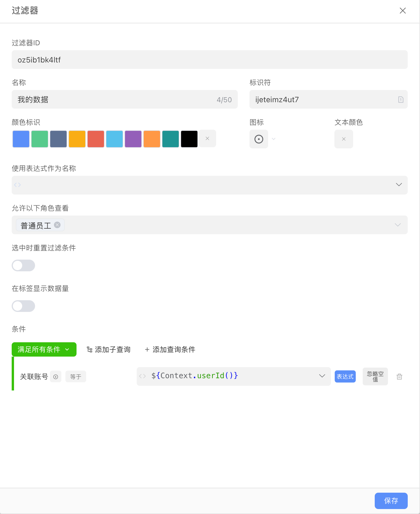Toggle 在标签显示数据量 switch

(x=23, y=306)
